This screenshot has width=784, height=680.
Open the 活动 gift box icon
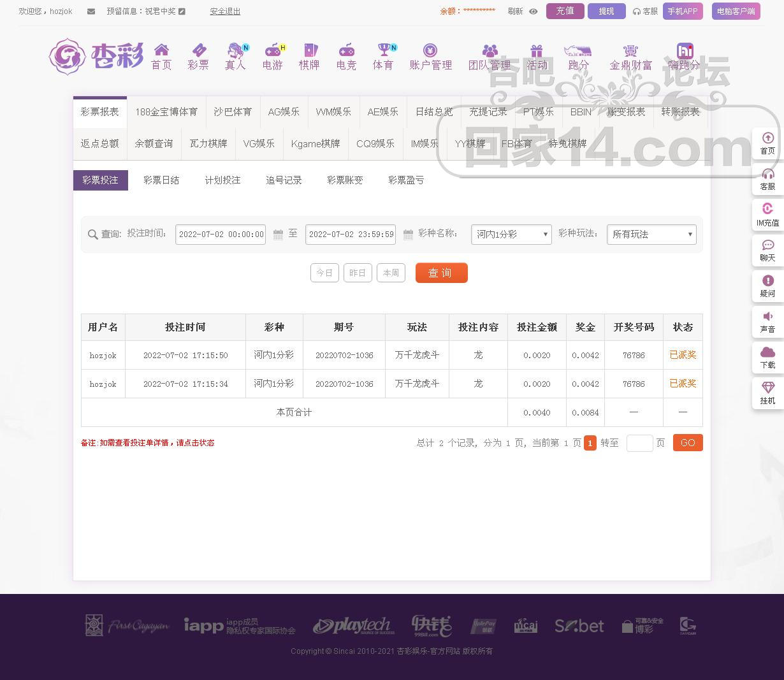(537, 50)
